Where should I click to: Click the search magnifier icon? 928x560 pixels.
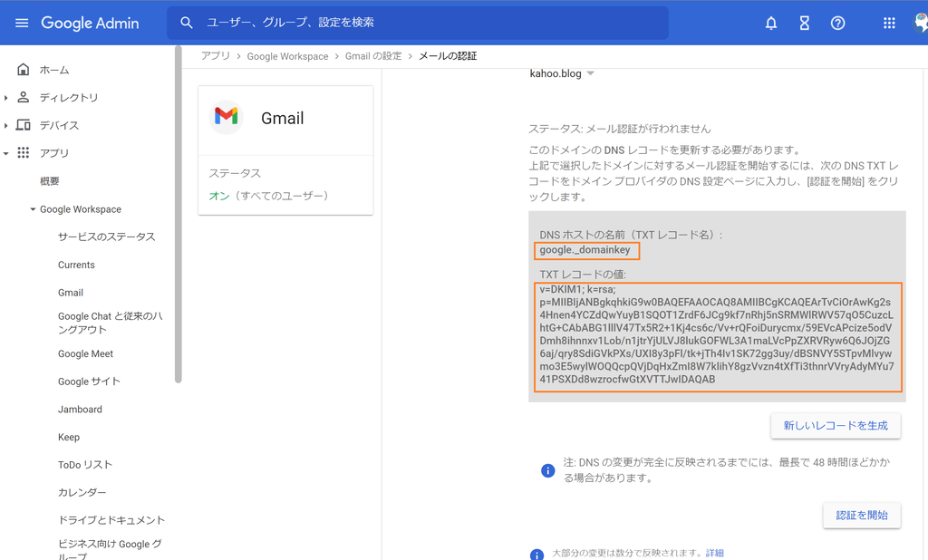click(x=187, y=23)
